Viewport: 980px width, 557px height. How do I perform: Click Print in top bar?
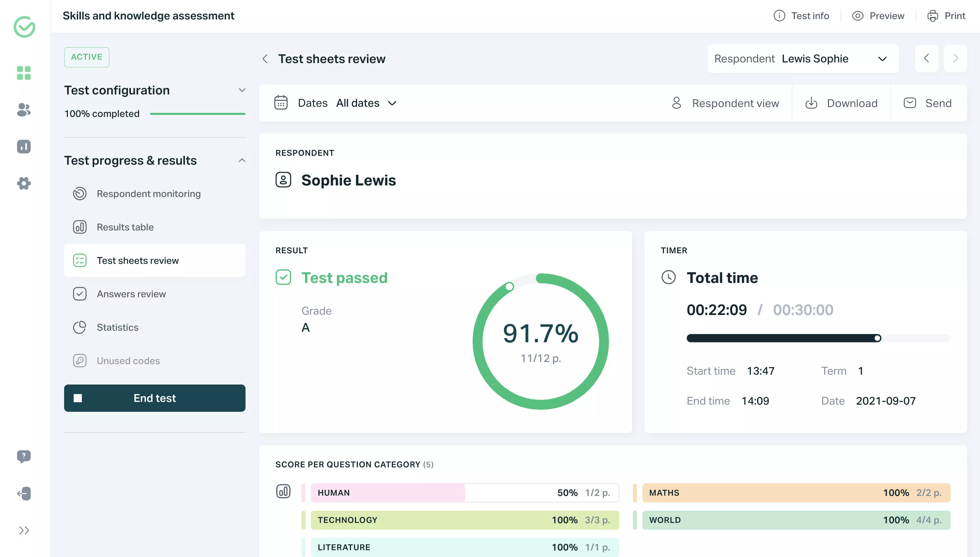[x=946, y=16]
